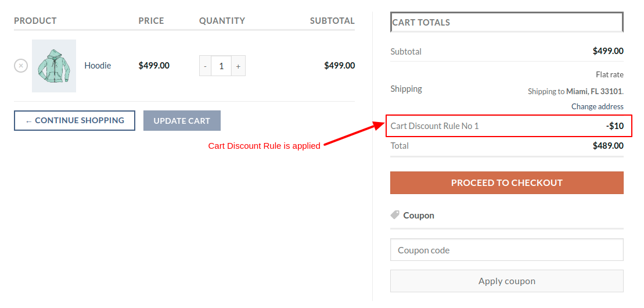Click the Product column header
Image resolution: width=644 pixels, height=308 pixels.
(x=35, y=21)
